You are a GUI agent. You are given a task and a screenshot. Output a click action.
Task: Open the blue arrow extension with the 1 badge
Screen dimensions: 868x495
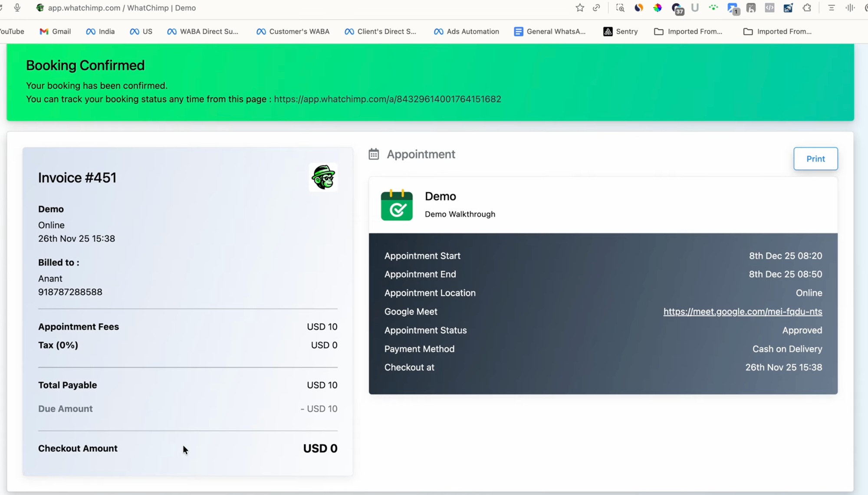(733, 8)
